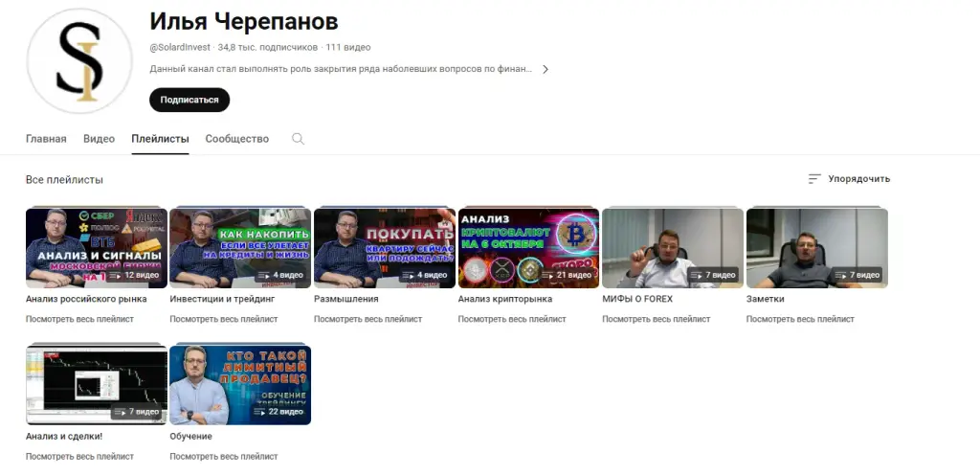
Task: Open the Видео tab
Action: (99, 139)
